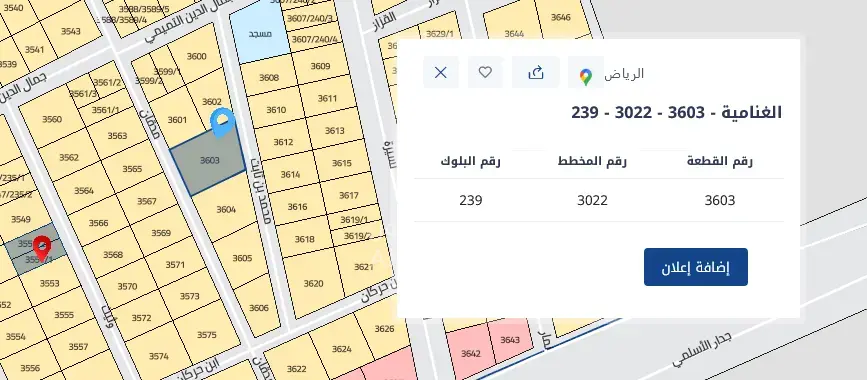Select parcel 3564 on the map

click(83, 190)
